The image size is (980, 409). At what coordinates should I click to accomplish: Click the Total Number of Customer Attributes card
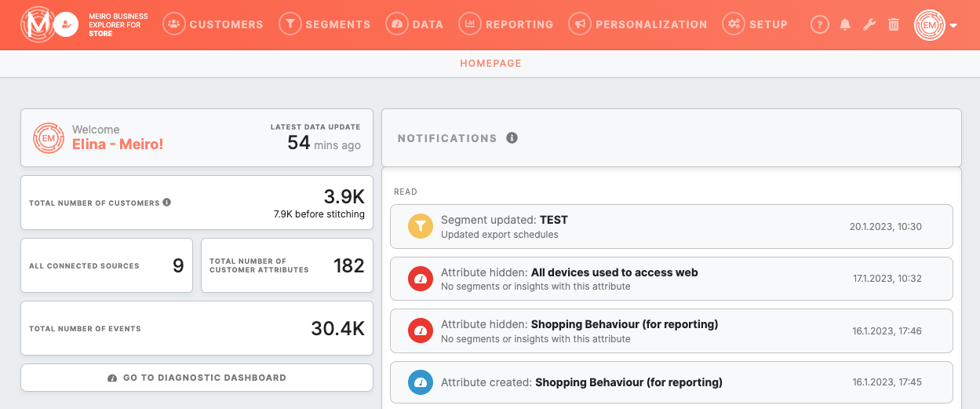(287, 265)
